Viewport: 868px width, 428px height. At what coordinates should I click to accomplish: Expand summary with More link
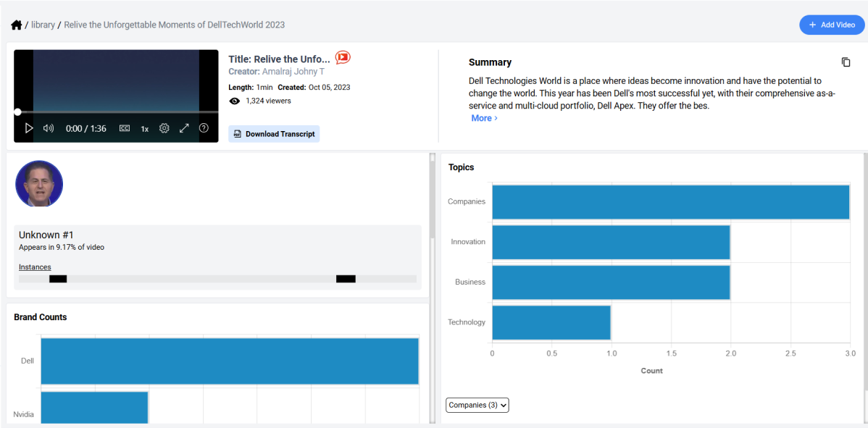[x=485, y=118]
